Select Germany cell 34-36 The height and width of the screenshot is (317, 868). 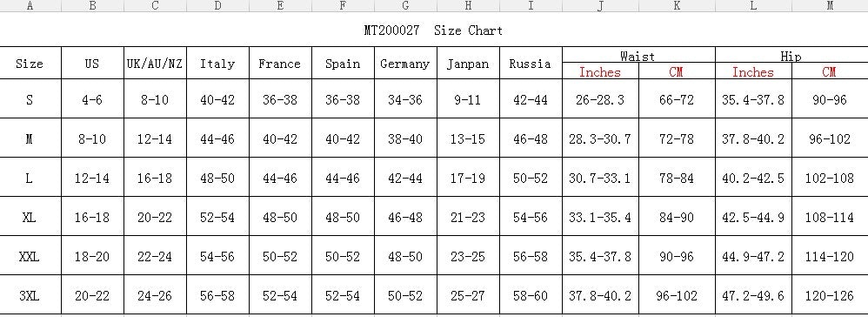point(406,99)
